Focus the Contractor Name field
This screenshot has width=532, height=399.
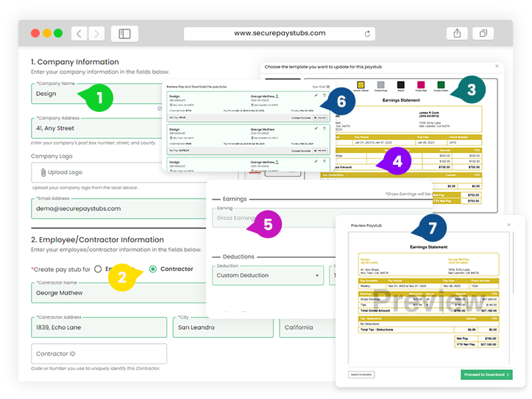tap(118, 293)
